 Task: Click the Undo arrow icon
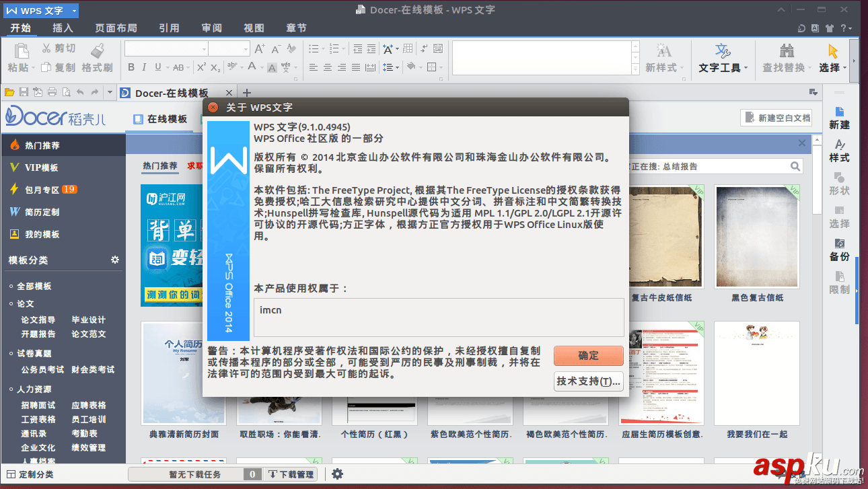click(x=80, y=92)
